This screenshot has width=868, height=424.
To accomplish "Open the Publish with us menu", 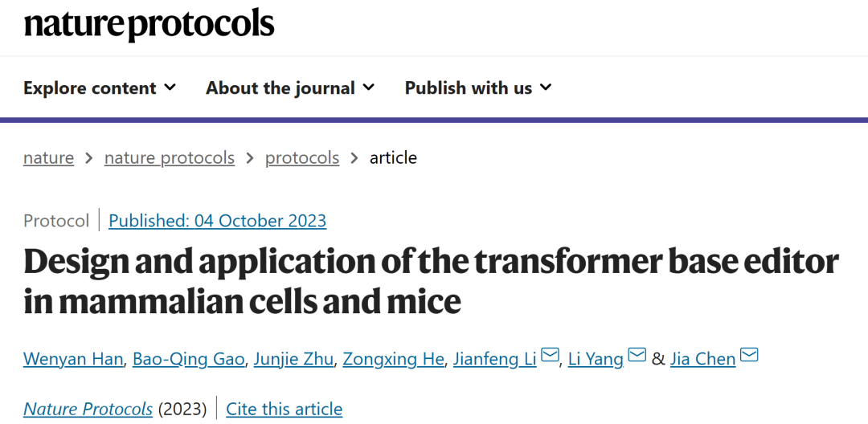I will click(478, 88).
